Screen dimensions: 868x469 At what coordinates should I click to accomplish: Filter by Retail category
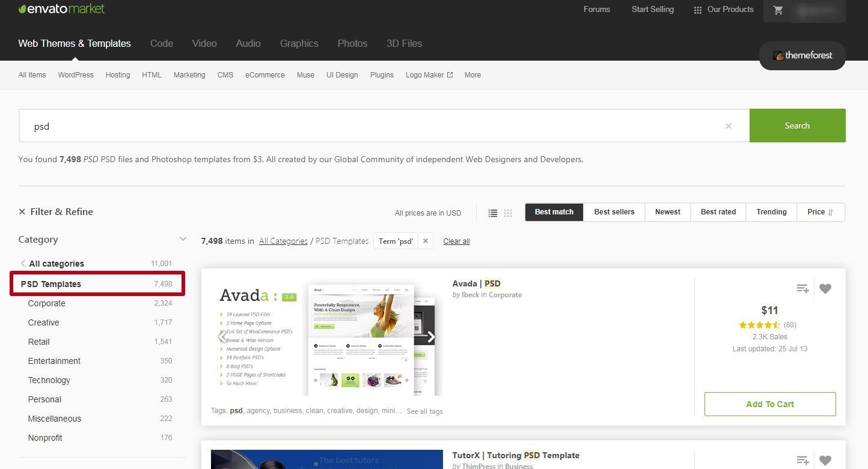coord(38,342)
